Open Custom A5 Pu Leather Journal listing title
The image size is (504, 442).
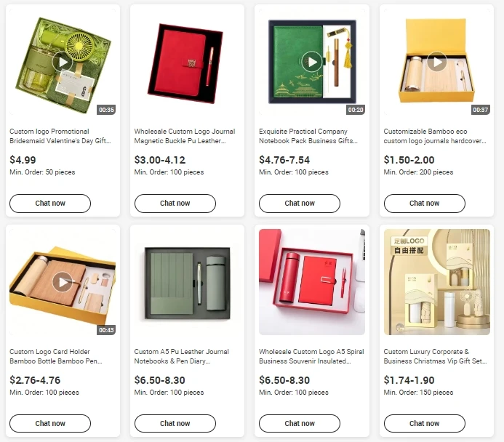[x=181, y=356]
